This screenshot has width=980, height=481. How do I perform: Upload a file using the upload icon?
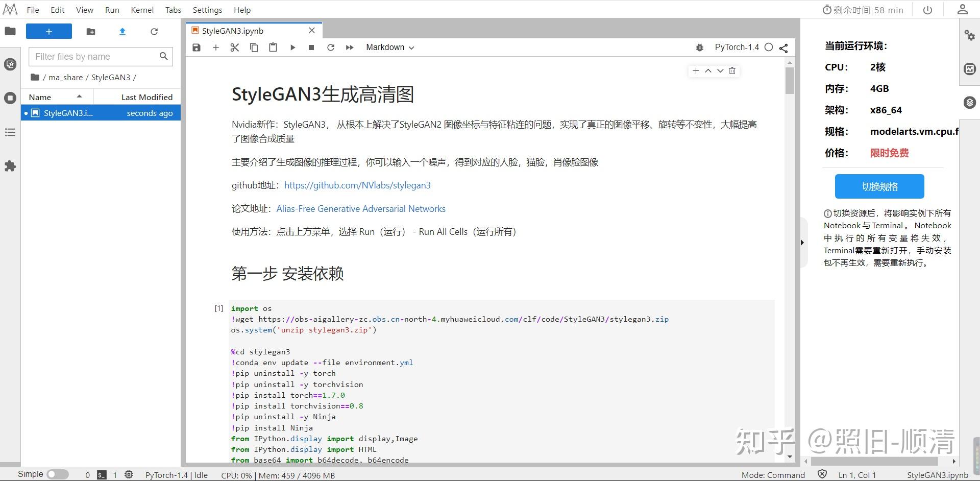tap(122, 31)
